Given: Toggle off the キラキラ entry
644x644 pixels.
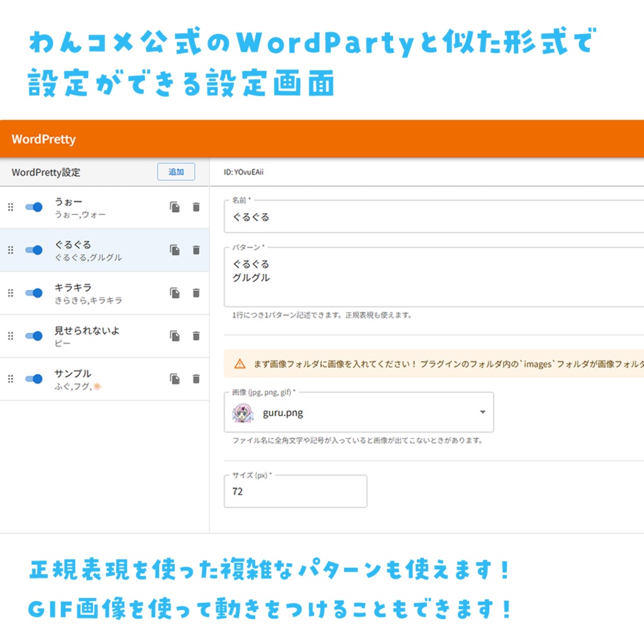Looking at the screenshot, I should click(35, 292).
